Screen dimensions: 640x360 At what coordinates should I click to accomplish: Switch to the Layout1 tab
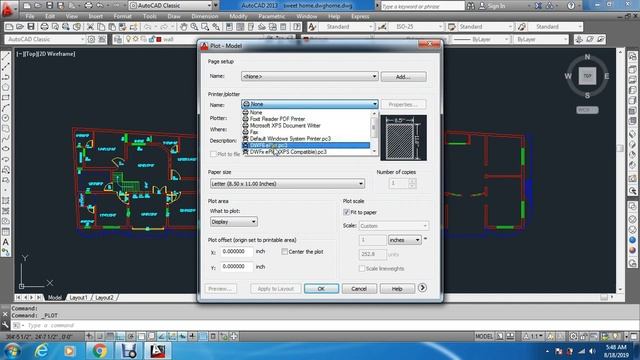point(78,298)
